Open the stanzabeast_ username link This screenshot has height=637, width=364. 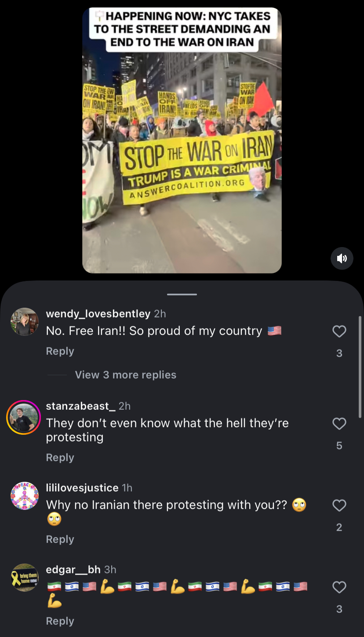(x=81, y=406)
